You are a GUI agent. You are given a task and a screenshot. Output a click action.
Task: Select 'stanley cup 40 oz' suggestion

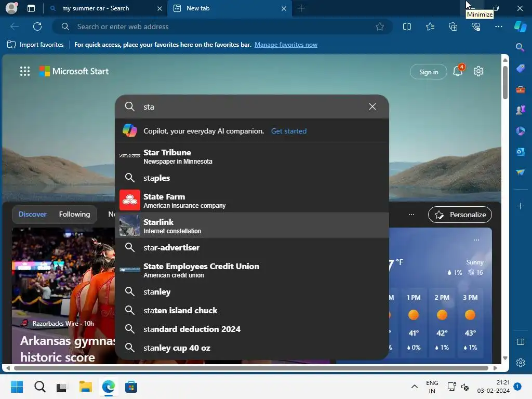click(x=252, y=348)
